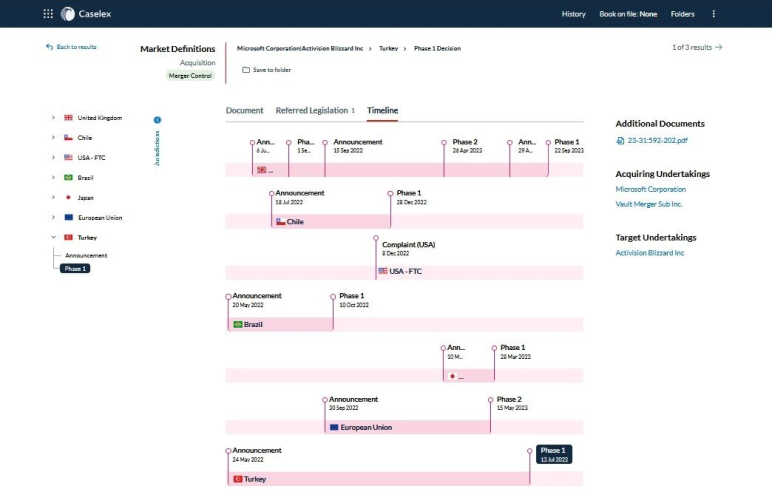772x500 pixels.
Task: Collapse the Jurisdictions panel with blue arrow
Action: pyautogui.click(x=157, y=120)
